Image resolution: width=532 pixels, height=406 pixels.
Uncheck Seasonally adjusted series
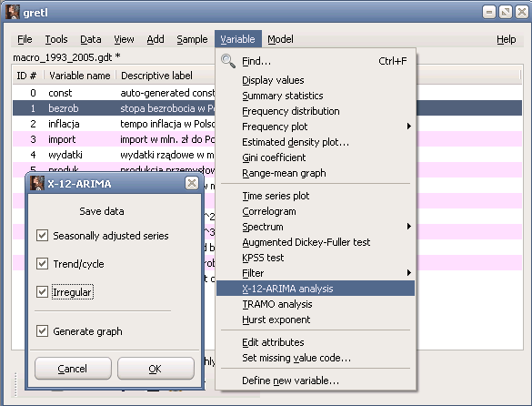click(x=42, y=236)
